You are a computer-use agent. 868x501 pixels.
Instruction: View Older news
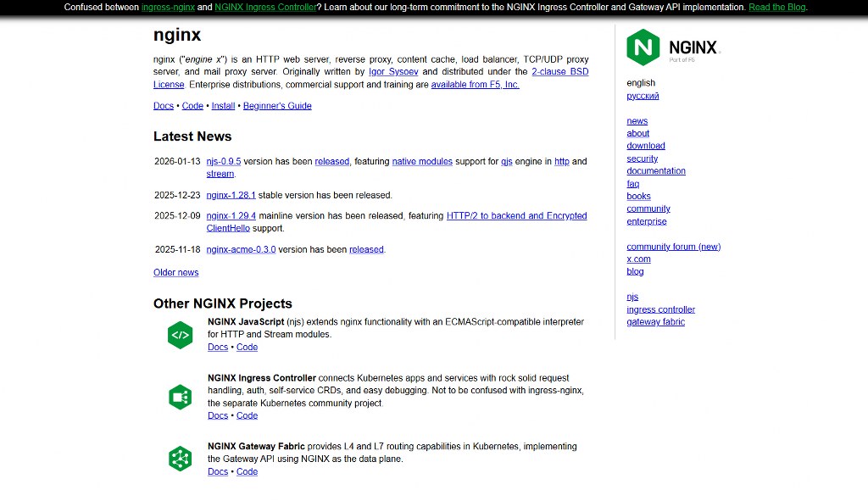[x=176, y=272]
